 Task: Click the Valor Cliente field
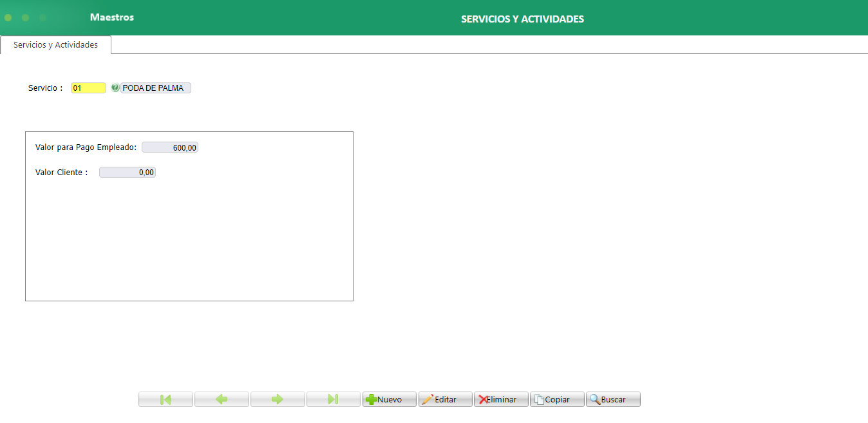point(127,173)
